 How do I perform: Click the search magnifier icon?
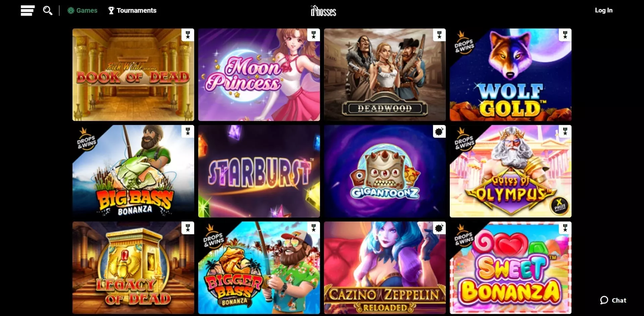(x=48, y=10)
